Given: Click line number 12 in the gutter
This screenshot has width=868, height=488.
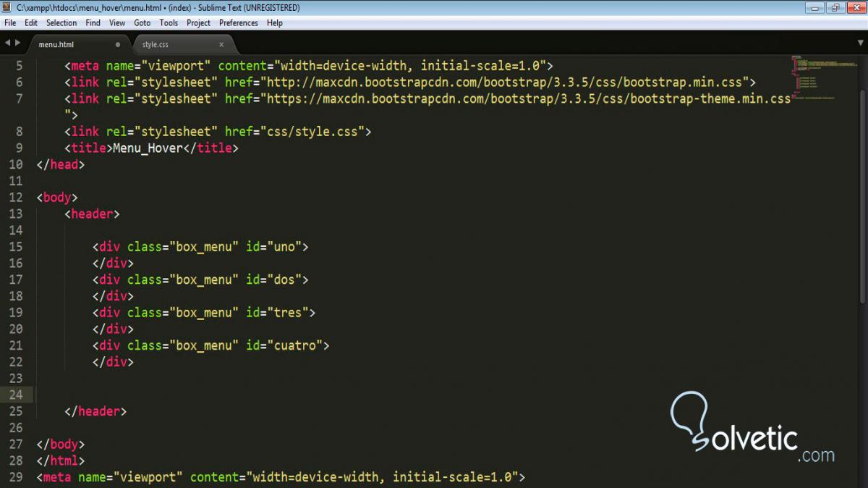Looking at the screenshot, I should click(16, 197).
